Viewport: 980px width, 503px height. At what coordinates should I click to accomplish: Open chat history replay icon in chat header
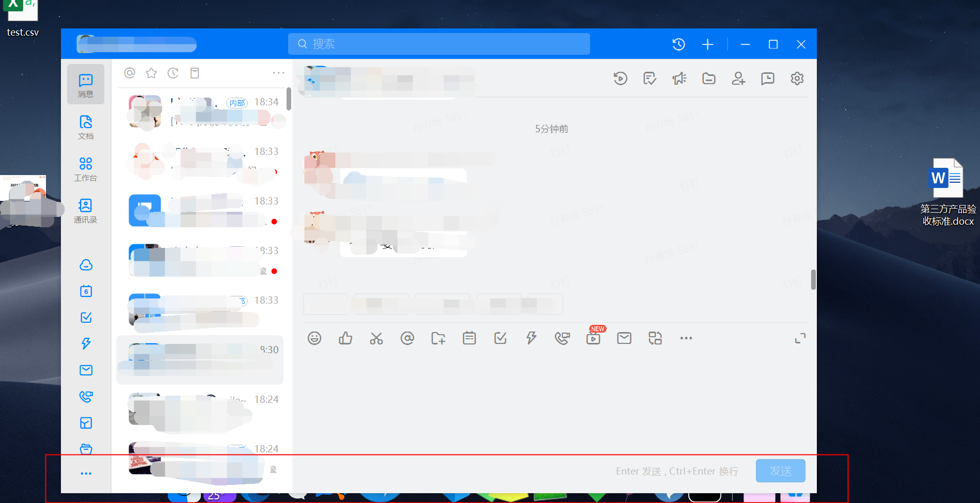coord(620,78)
